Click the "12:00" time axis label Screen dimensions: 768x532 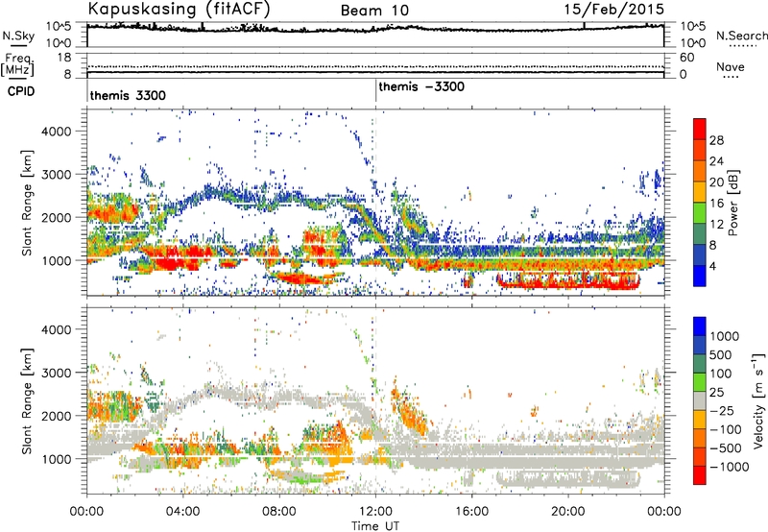click(375, 512)
